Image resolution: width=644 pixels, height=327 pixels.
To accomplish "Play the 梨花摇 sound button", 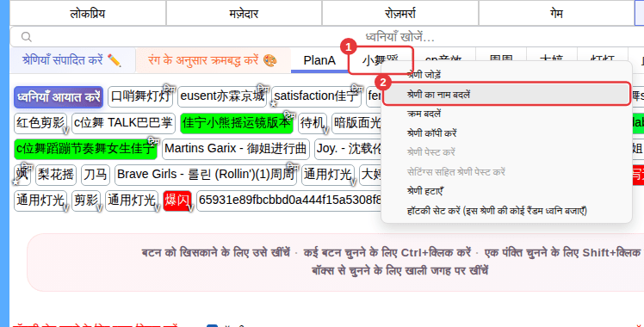I will coord(56,176).
